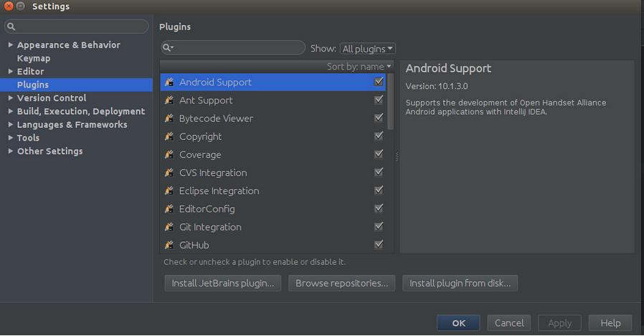This screenshot has width=644, height=336.
Task: Click the Copyright plugin icon
Action: 169,136
